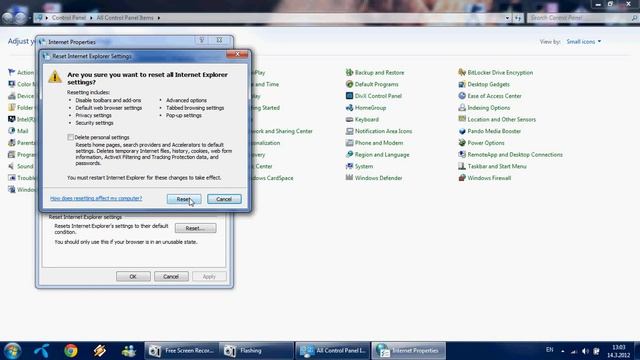
Task: Open 'How does resetting affect my computer?' link
Action: [96, 198]
